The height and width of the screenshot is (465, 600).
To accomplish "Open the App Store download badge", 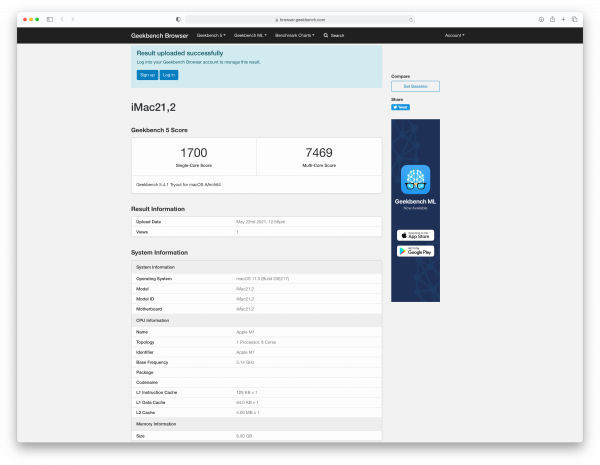I will click(415, 235).
